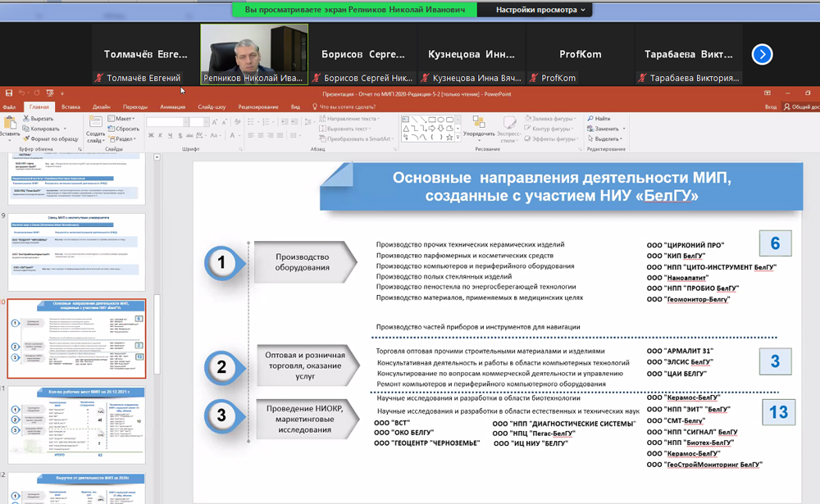This screenshot has width=820, height=504.
Task: Select slide 11 thumbnail in panel
Action: 76,425
